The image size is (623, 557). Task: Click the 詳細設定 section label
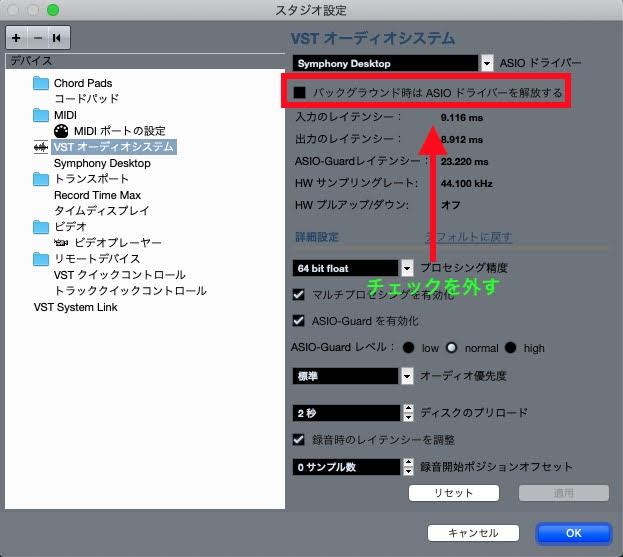pos(317,237)
